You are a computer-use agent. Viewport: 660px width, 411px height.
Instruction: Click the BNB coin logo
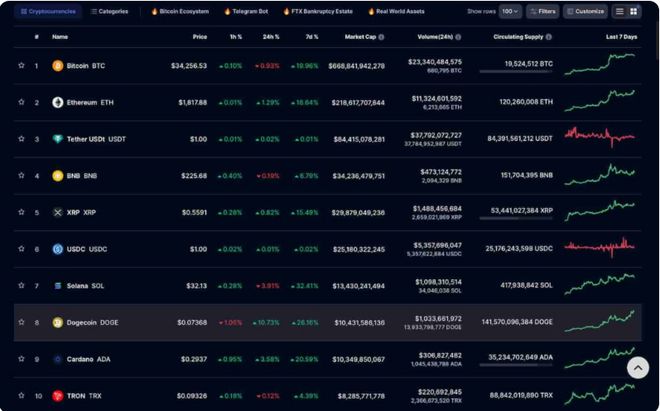pos(58,176)
